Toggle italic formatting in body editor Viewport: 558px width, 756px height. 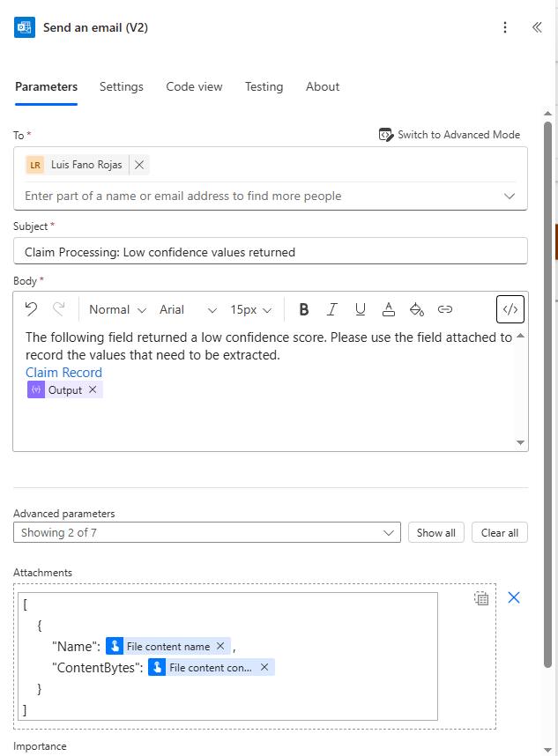[x=332, y=309]
